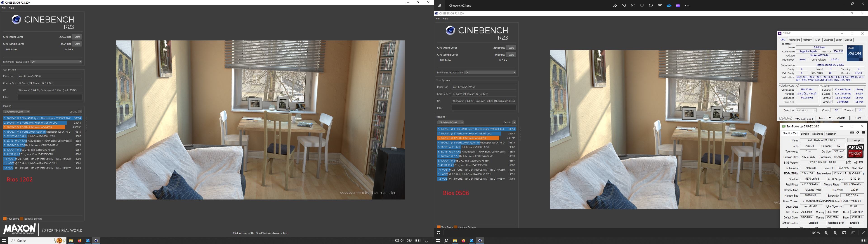The width and height of the screenshot is (868, 244).
Task: Click the 100 % zoom level in Photos
Action: [x=815, y=233]
